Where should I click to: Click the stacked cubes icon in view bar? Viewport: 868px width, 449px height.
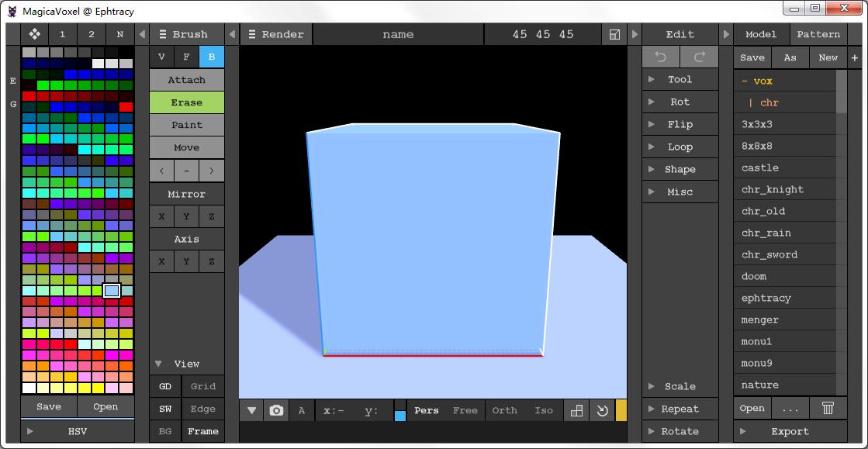pyautogui.click(x=576, y=411)
